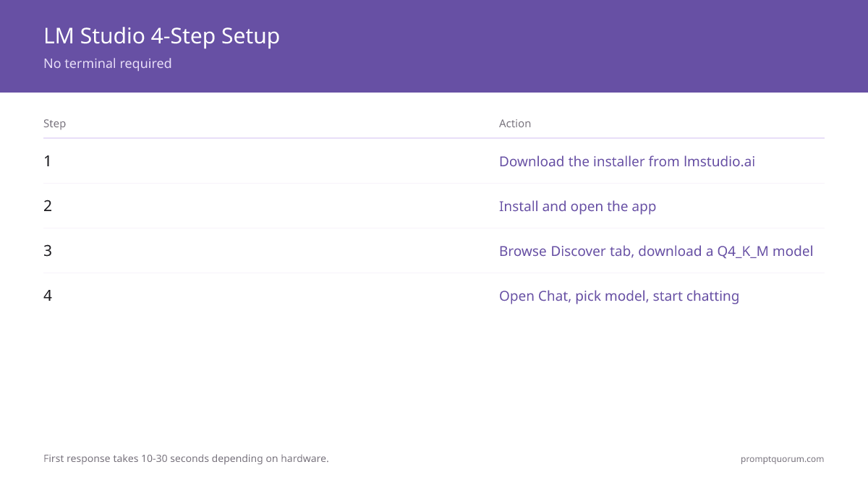868x488 pixels.
Task: Select the 'Step' column header
Action: 54,124
